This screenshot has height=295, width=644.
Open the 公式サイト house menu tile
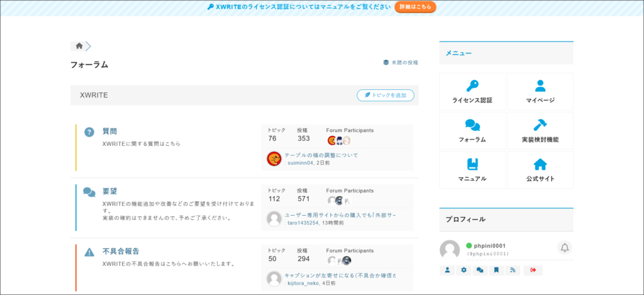coord(540,170)
